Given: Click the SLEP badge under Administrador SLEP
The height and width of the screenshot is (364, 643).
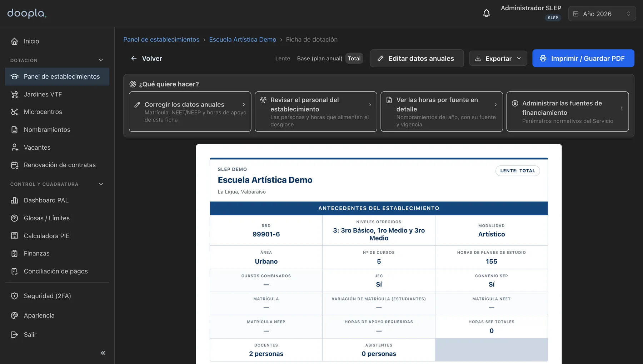Looking at the screenshot, I should point(553,18).
